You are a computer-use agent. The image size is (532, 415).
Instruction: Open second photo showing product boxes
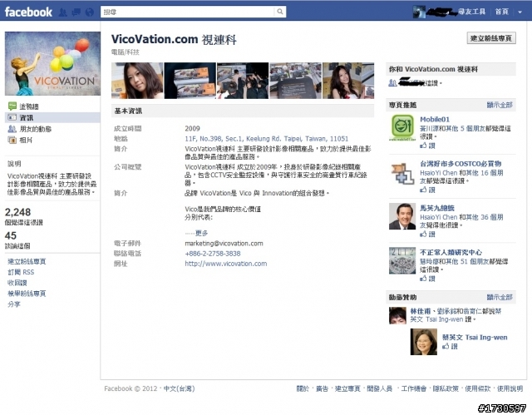(190, 81)
